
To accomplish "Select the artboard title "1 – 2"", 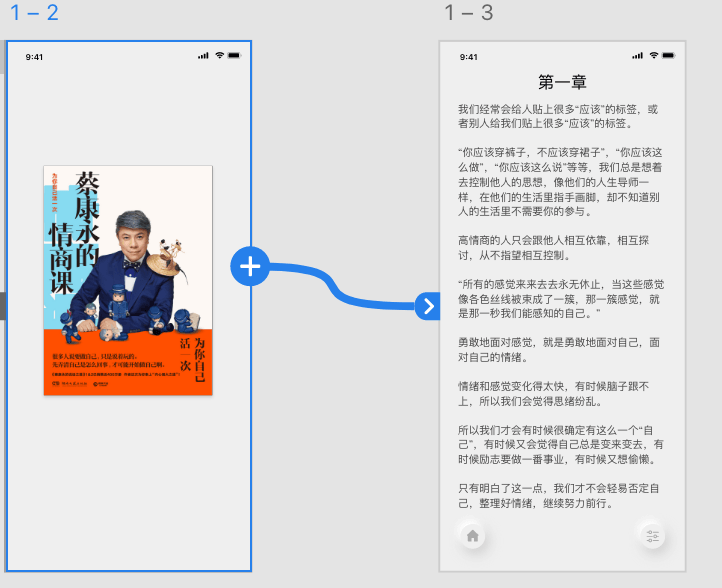I will tap(34, 13).
